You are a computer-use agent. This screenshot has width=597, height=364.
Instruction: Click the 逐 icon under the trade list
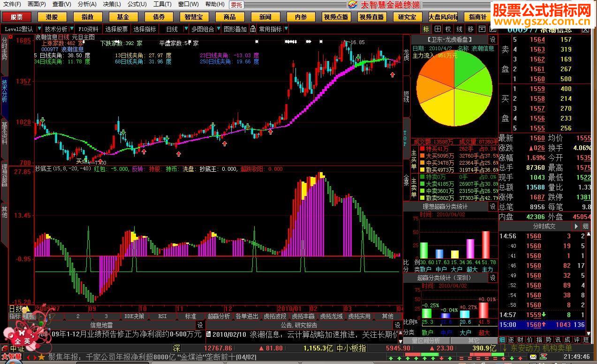tap(511, 340)
